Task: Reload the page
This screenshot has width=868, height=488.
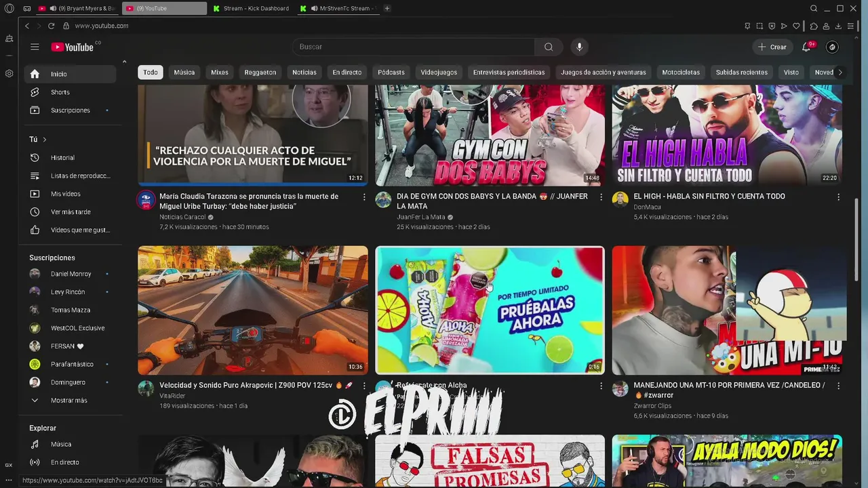Action: pos(51,26)
